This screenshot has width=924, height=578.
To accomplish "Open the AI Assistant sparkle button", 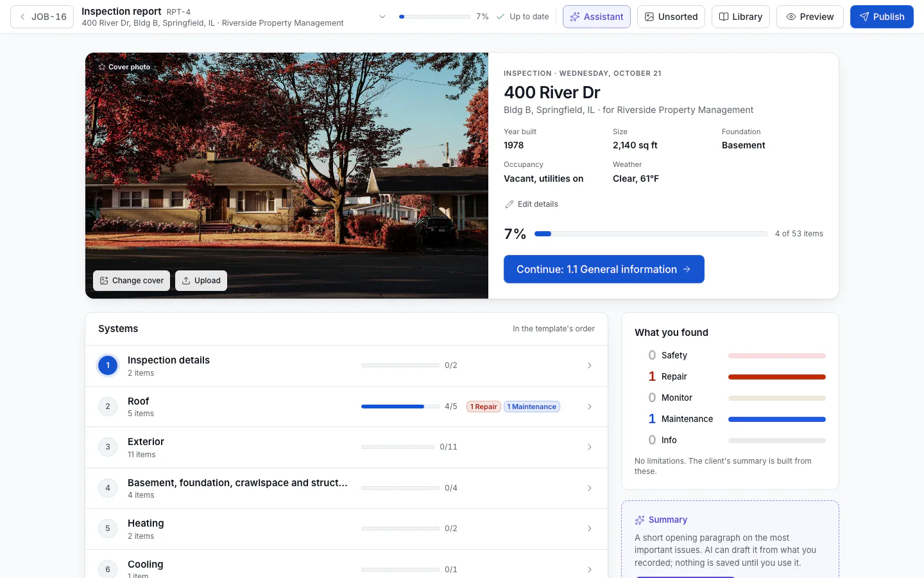I will coord(596,17).
